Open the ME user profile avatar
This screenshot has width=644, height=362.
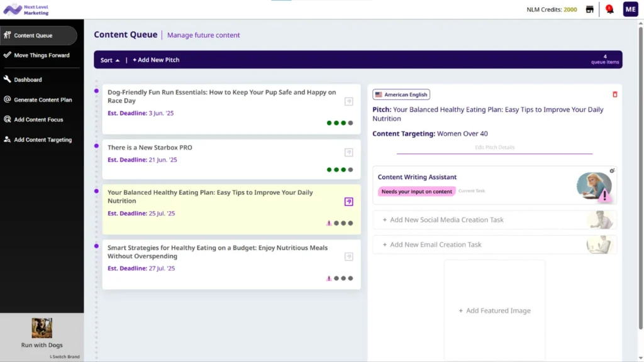point(630,9)
